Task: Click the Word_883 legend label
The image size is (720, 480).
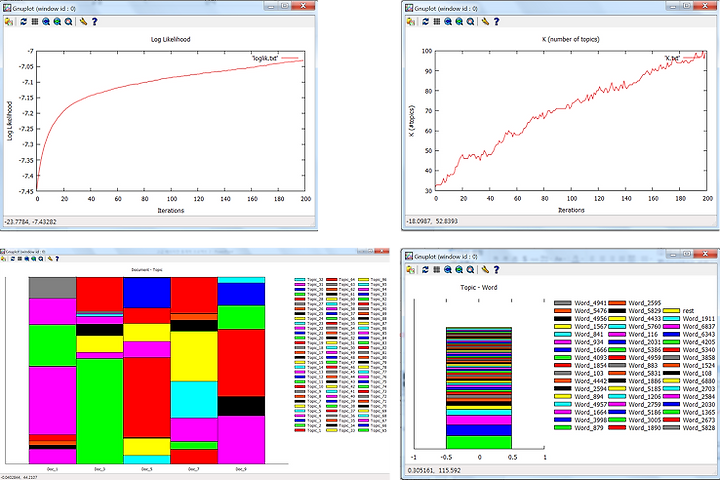Action: point(643,365)
